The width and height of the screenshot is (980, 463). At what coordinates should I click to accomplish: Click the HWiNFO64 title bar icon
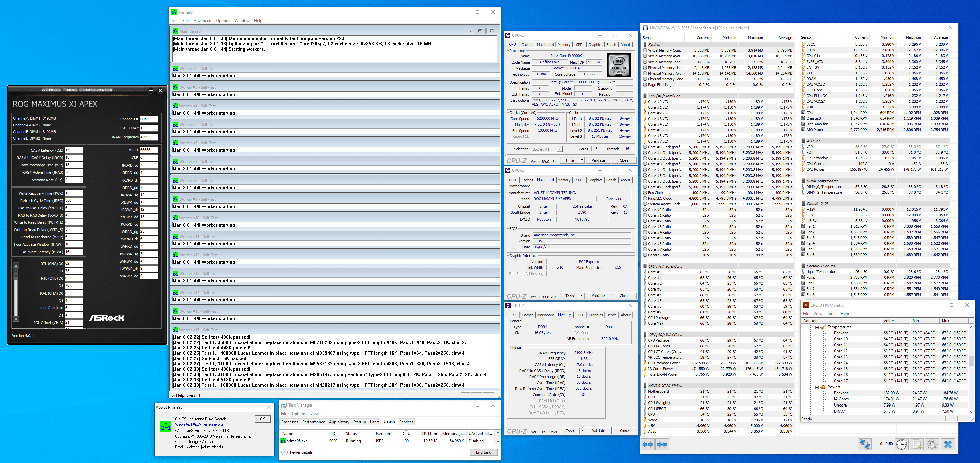point(646,28)
